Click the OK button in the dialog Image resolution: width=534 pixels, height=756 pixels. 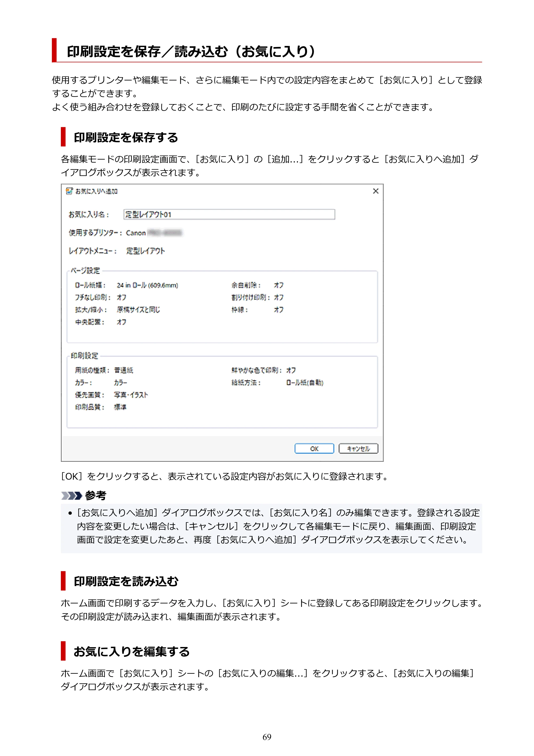tap(314, 448)
